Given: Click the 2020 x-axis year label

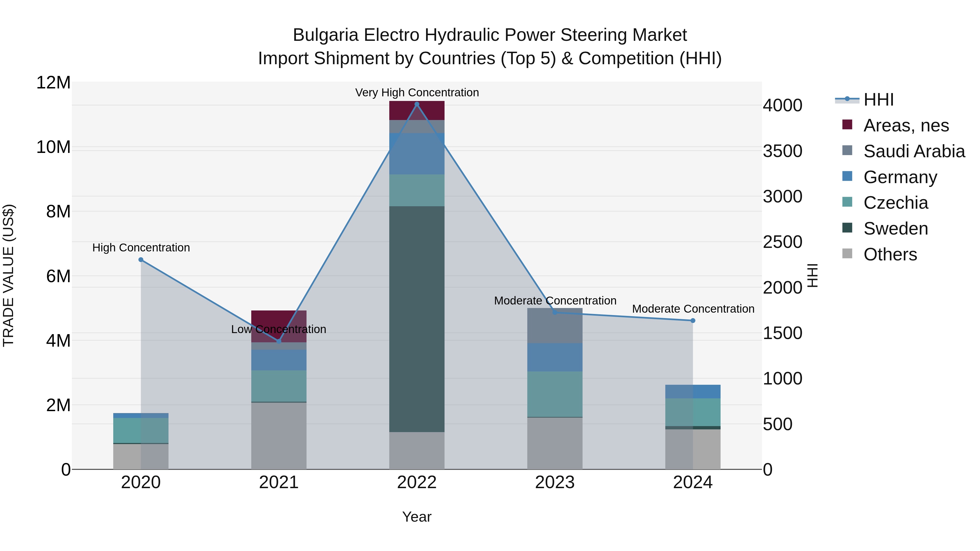Looking at the screenshot, I should (141, 482).
